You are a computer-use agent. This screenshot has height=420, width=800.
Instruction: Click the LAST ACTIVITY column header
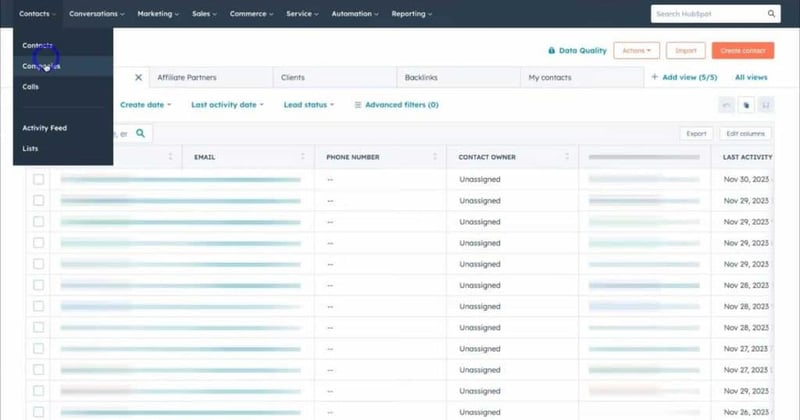click(x=747, y=157)
